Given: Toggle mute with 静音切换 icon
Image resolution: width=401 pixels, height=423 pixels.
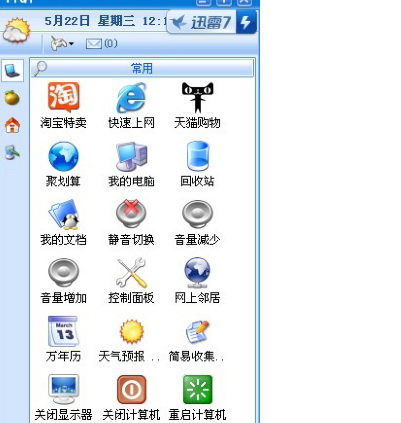Looking at the screenshot, I should [x=131, y=214].
